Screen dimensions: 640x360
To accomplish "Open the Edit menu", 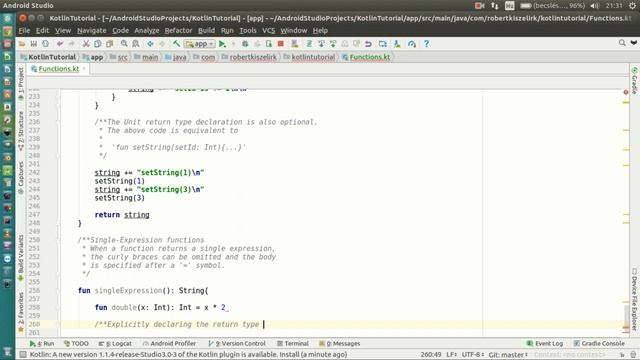I will click(42, 31).
